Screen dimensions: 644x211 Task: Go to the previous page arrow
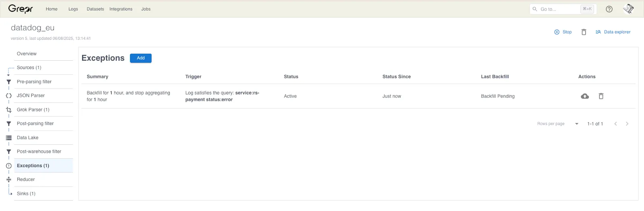pyautogui.click(x=615, y=124)
